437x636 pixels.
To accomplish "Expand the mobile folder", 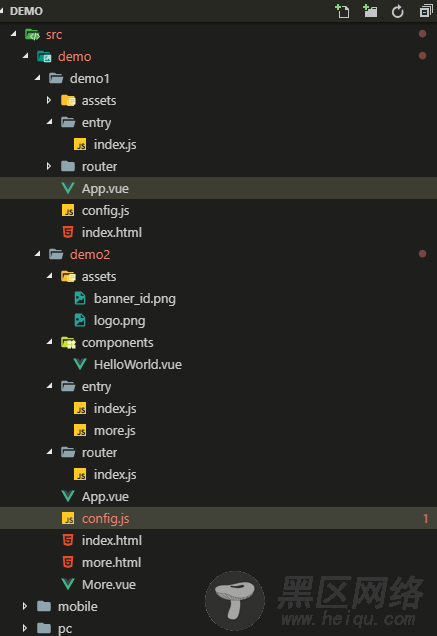I will (x=25, y=606).
